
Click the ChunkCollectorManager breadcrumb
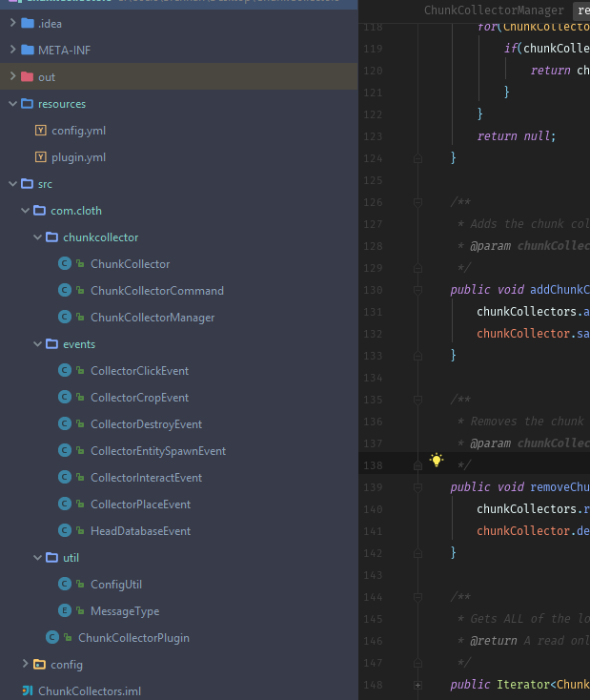(494, 10)
